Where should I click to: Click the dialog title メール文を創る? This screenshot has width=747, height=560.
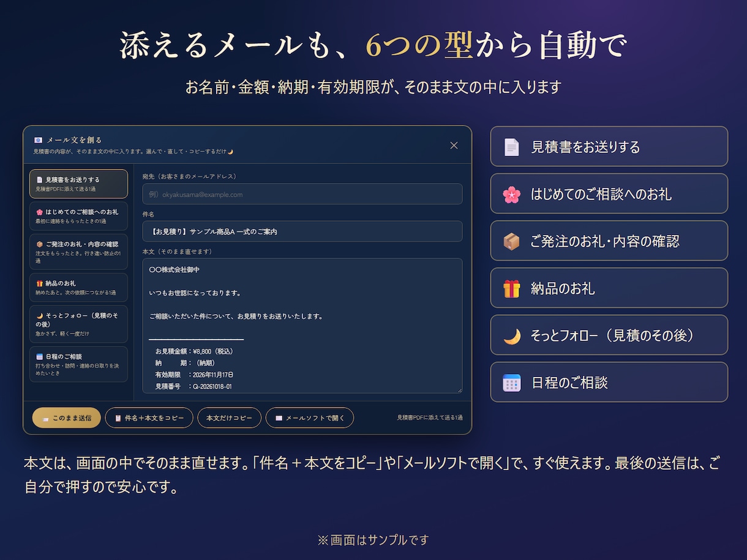coord(74,140)
